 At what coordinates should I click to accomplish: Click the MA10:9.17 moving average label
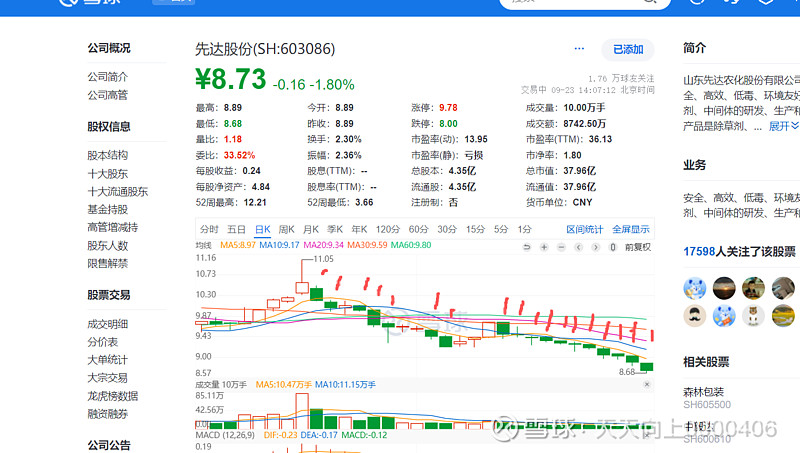tap(280, 245)
